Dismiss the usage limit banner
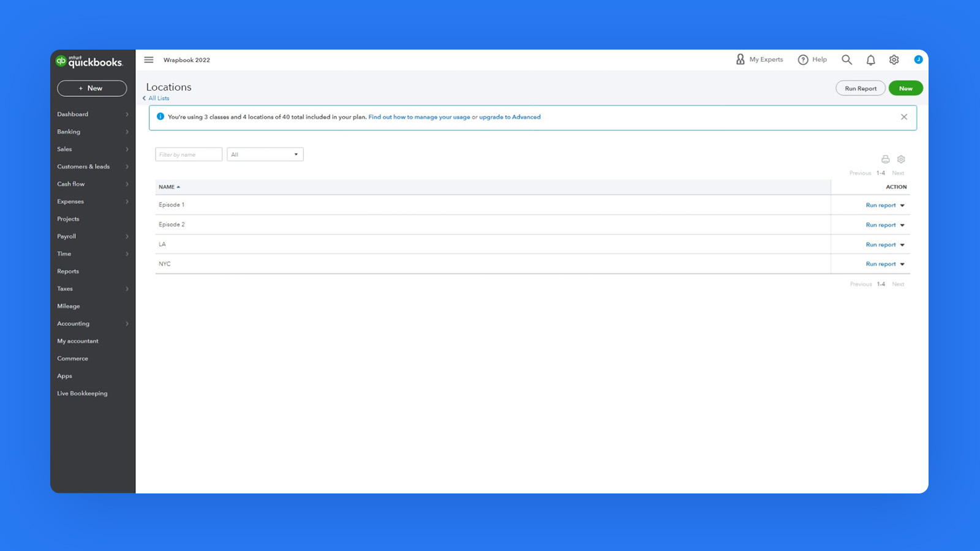This screenshot has width=980, height=551. click(904, 116)
